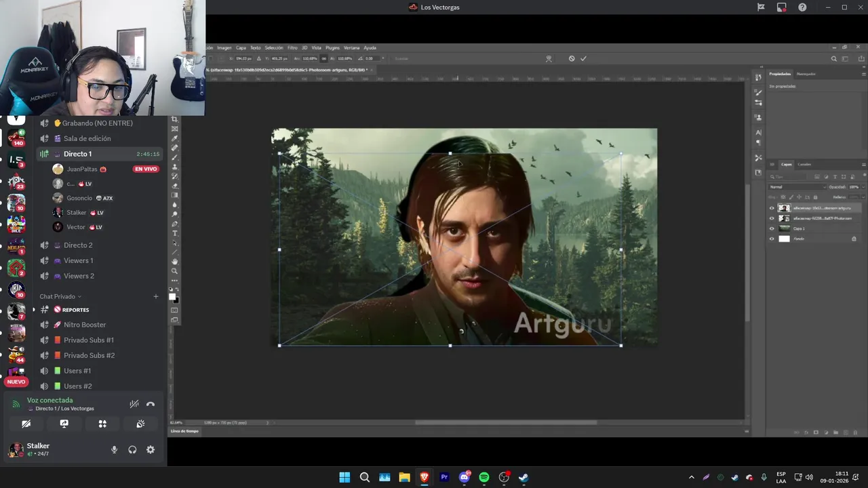
Task: Select the Zoom magnifier tool
Action: click(175, 270)
